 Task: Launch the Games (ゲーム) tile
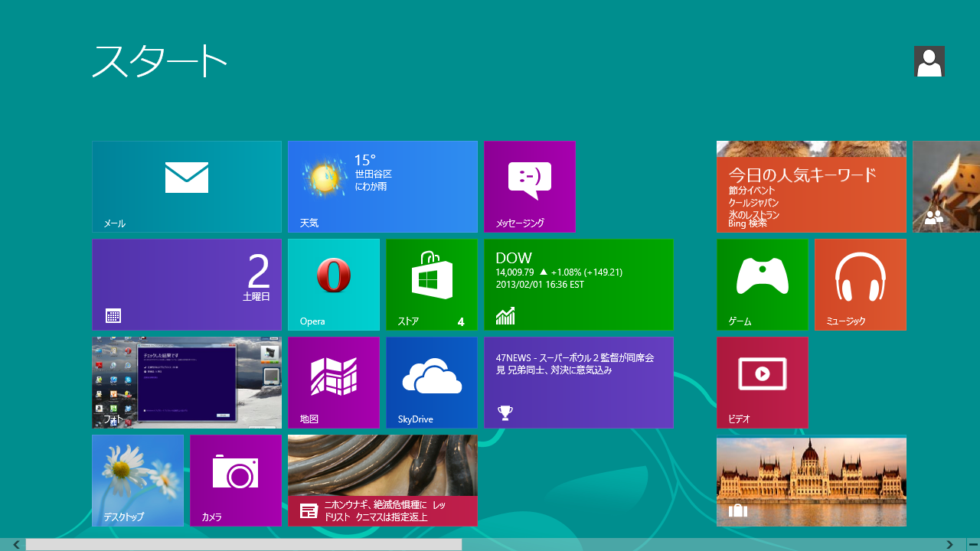coord(763,285)
